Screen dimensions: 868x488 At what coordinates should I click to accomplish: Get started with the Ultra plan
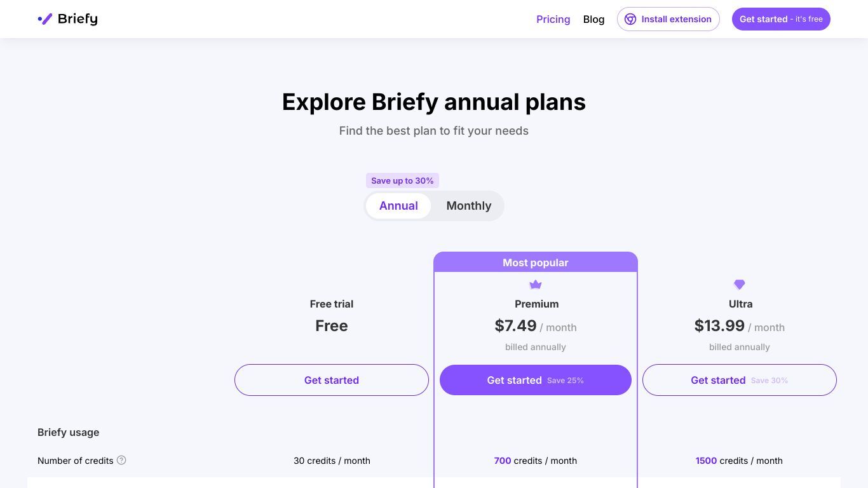point(740,380)
